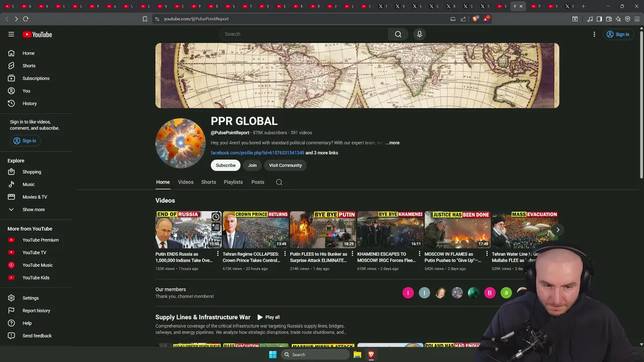Open END OF RUSSIA video thumbnail
This screenshot has height=362, width=644.
pyautogui.click(x=188, y=230)
